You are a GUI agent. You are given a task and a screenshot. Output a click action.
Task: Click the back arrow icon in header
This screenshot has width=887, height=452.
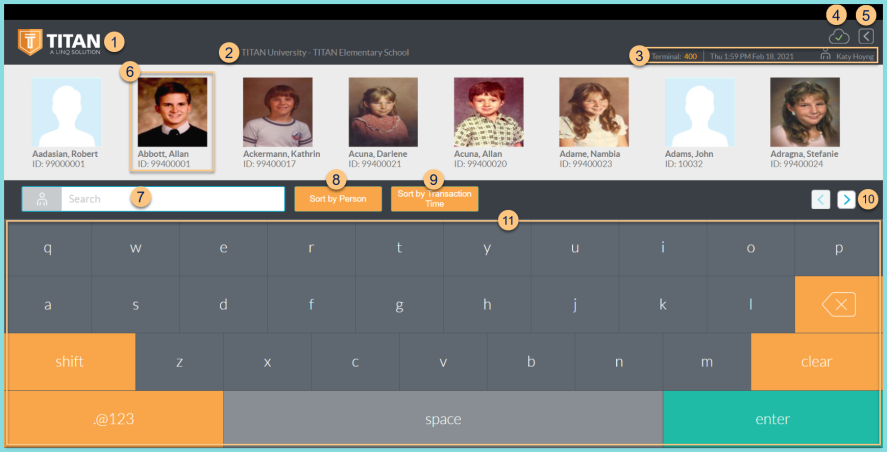pyautogui.click(x=866, y=36)
